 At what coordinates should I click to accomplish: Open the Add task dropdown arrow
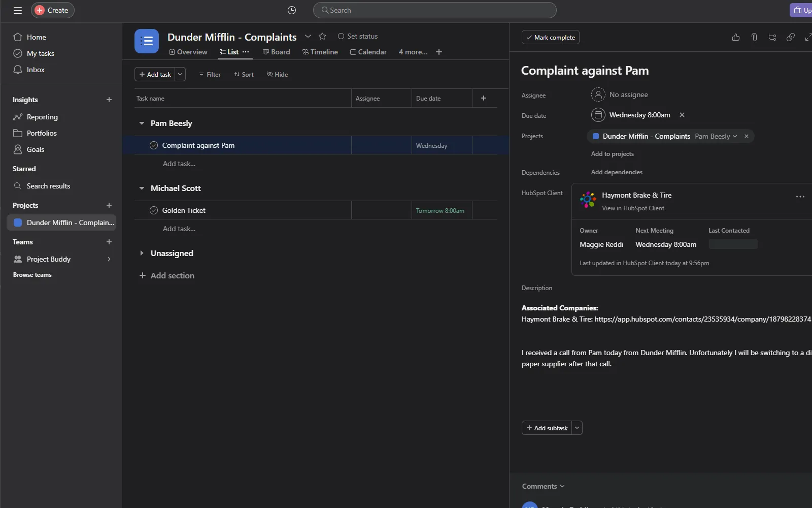pos(180,74)
